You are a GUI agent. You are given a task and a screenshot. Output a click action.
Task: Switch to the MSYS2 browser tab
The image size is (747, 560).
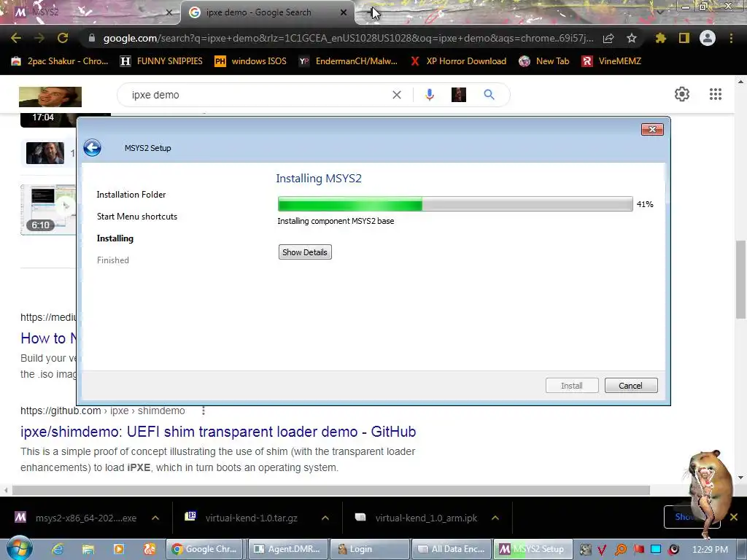(x=90, y=12)
